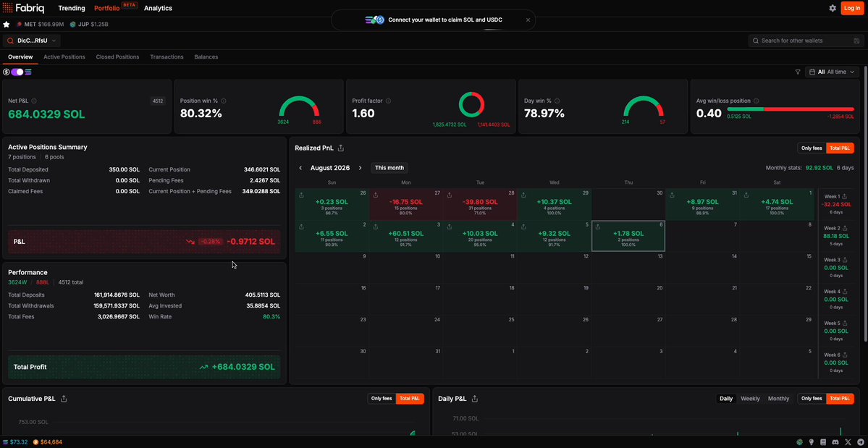868x448 pixels.
Task: Select the highlighted +1.78 SOL calendar day
Action: tap(628, 236)
